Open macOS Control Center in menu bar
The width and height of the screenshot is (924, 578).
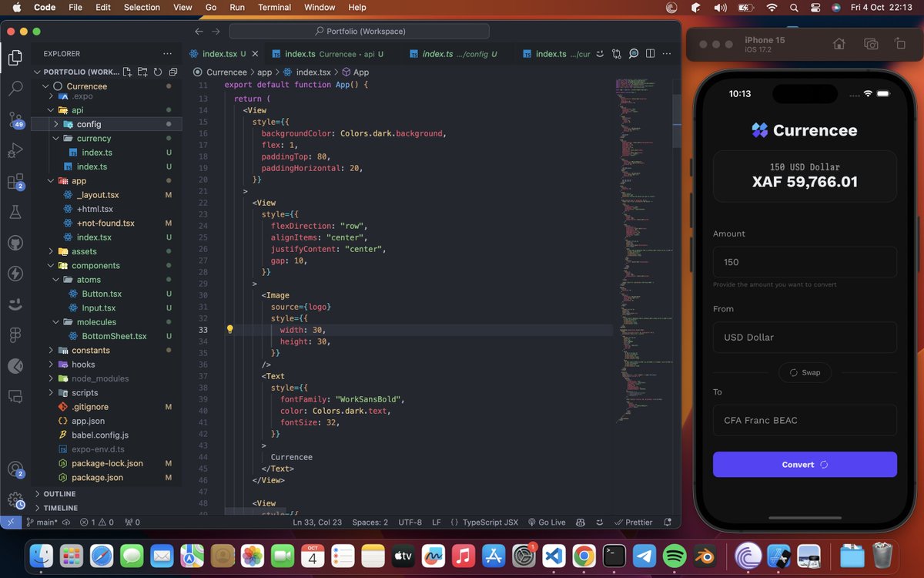click(815, 8)
